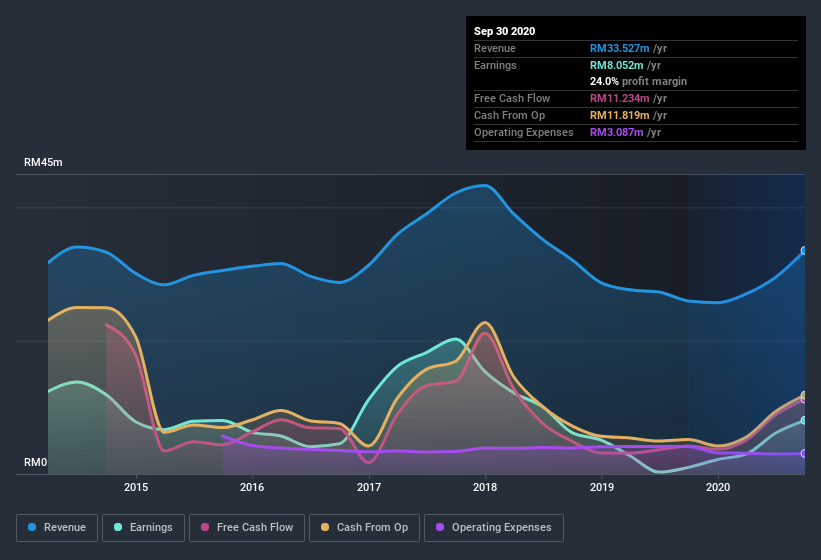Click the 2015 x-axis label
Image resolution: width=821 pixels, height=560 pixels.
click(x=136, y=487)
